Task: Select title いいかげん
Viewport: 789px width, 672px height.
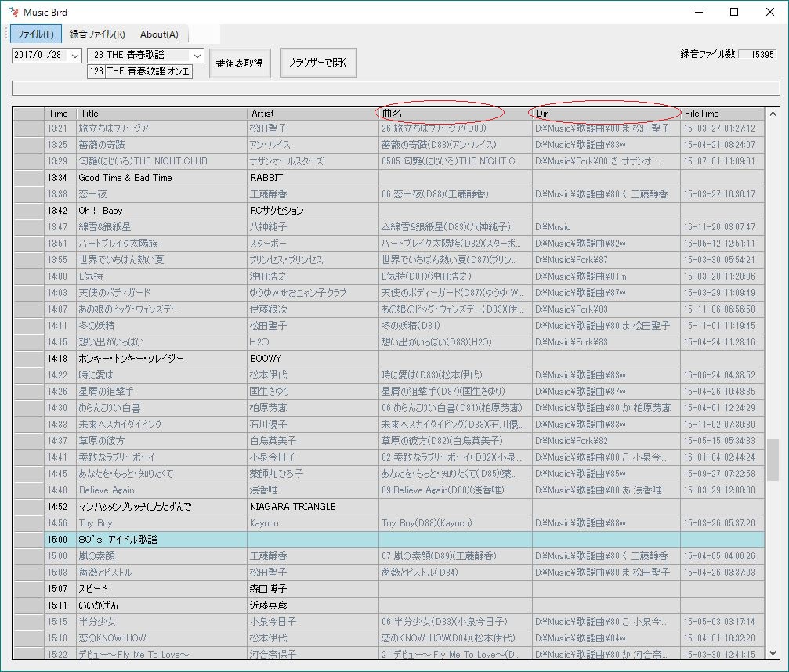Action: pyautogui.click(x=98, y=605)
